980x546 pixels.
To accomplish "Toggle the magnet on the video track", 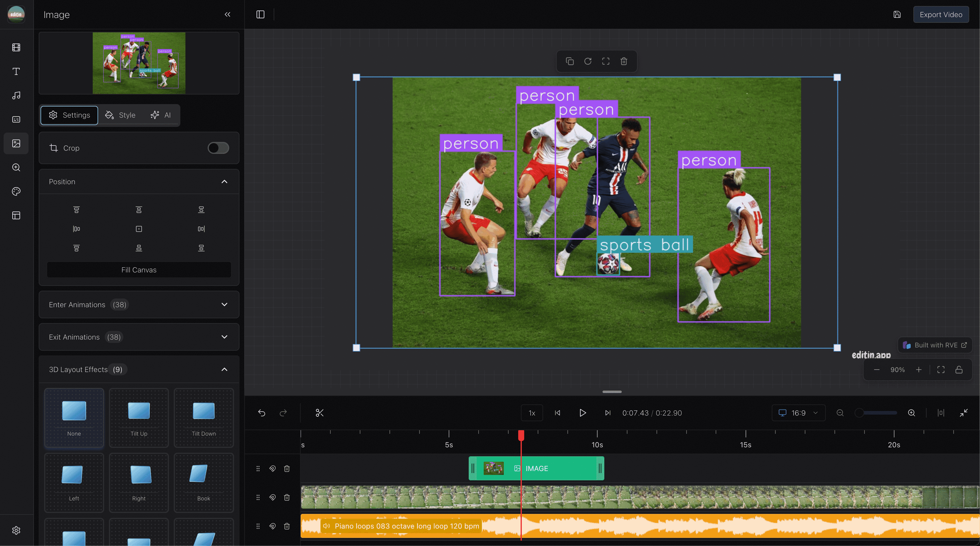I will coord(272,497).
